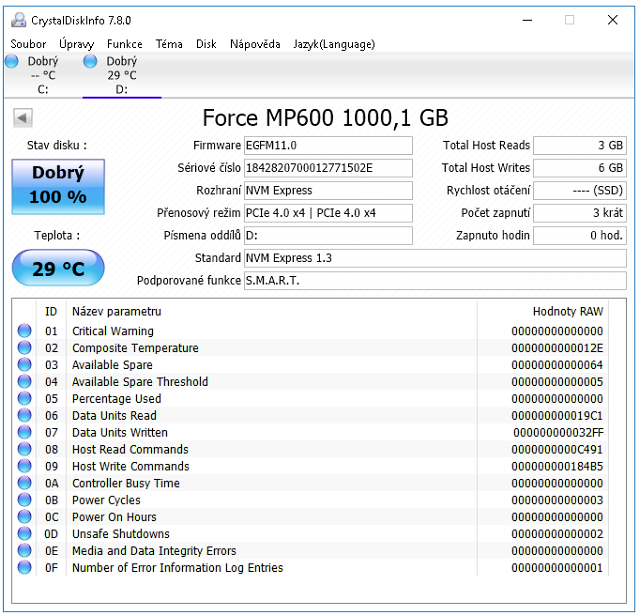Click status orb for Percentage Used row
Image resolution: width=636 pixels, height=616 pixels.
coord(24,398)
